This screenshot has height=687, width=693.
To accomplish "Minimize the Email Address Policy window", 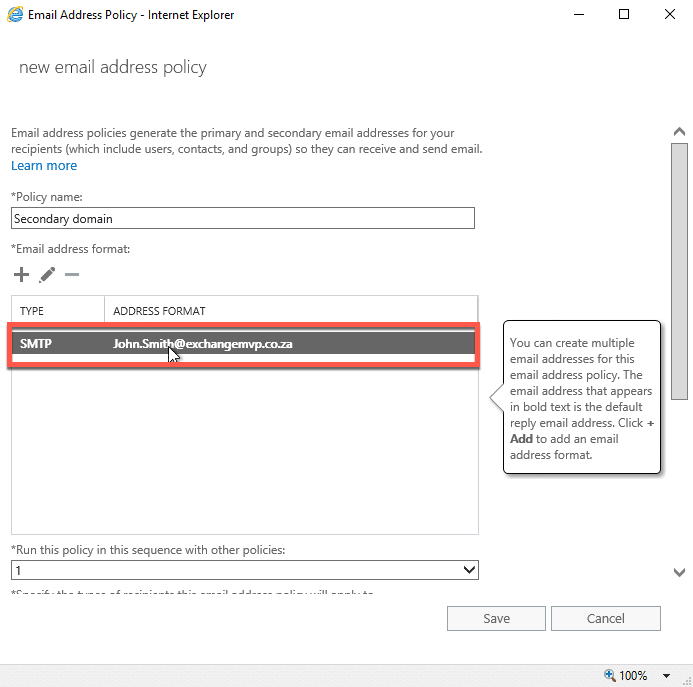I will (579, 15).
